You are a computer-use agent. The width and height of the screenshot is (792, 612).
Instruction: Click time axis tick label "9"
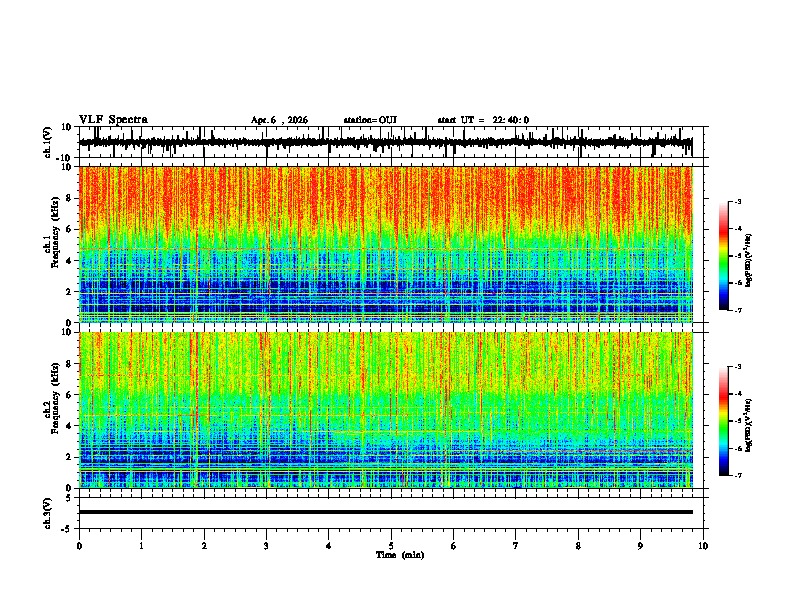tap(640, 546)
